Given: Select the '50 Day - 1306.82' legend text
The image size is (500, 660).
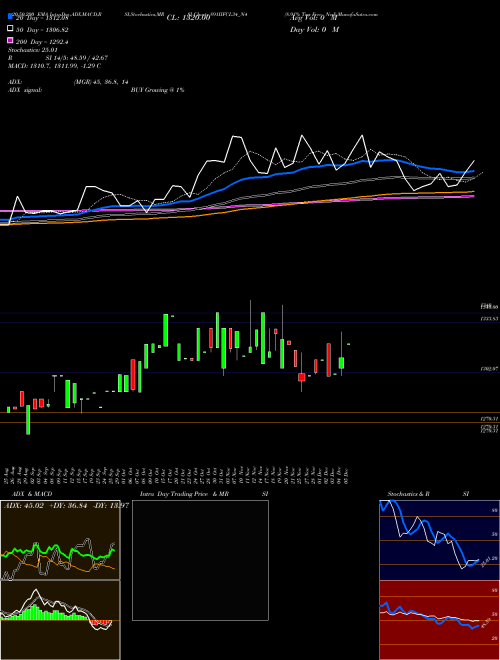Looking at the screenshot, I should (x=42, y=30).
